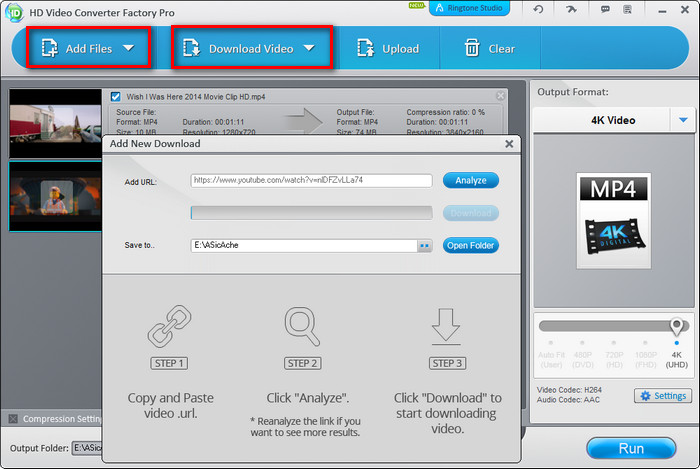Click the Open Folder button
700x469 pixels.
pyautogui.click(x=471, y=245)
